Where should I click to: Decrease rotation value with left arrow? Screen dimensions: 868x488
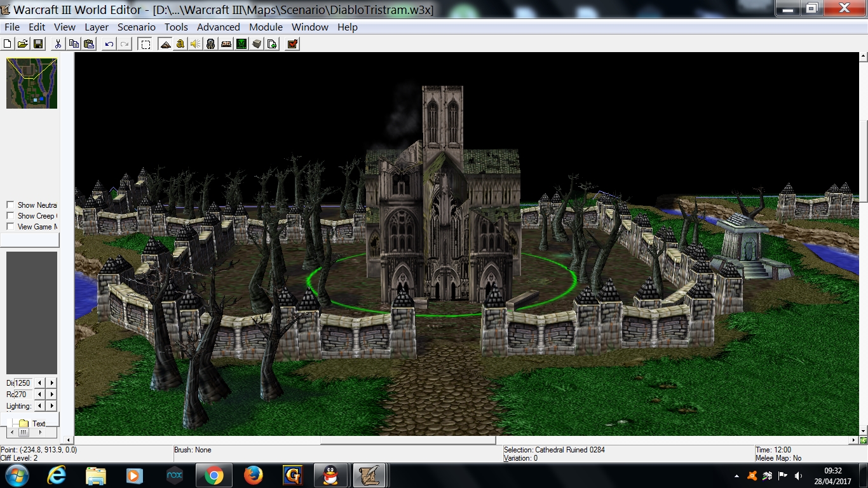(40, 394)
